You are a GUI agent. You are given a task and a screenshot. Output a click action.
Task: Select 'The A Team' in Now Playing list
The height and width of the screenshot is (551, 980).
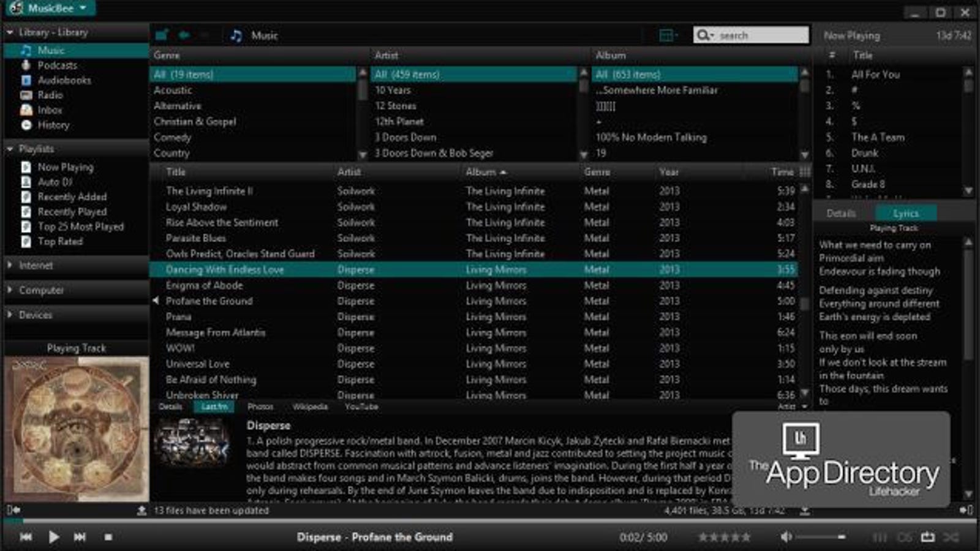click(878, 137)
